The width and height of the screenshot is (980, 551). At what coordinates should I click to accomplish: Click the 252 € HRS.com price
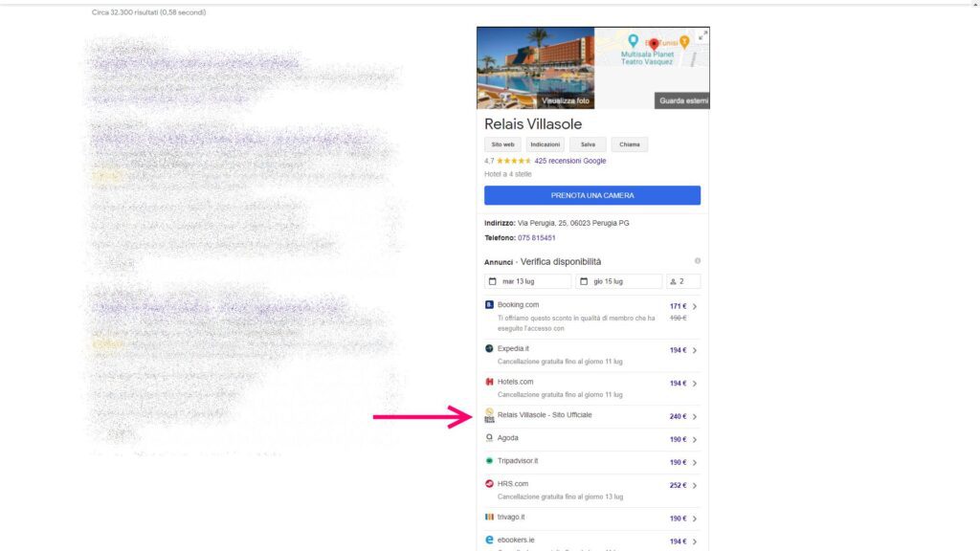[x=679, y=485]
